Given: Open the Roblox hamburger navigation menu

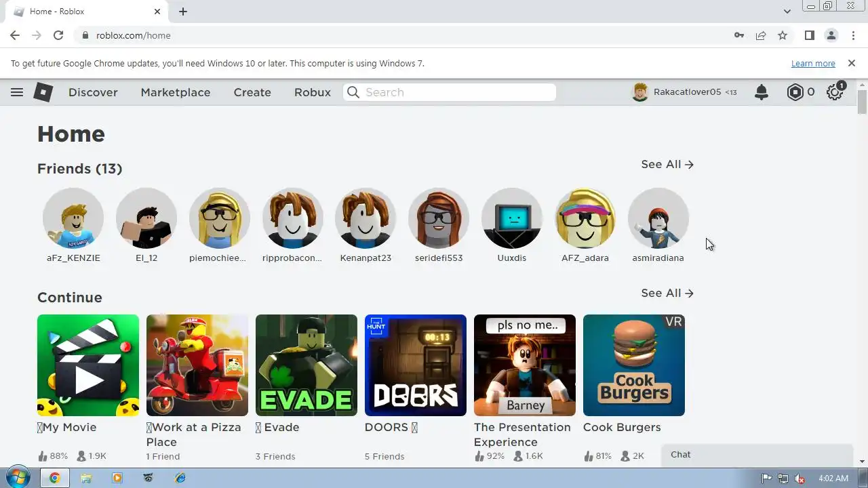Looking at the screenshot, I should pos(17,92).
